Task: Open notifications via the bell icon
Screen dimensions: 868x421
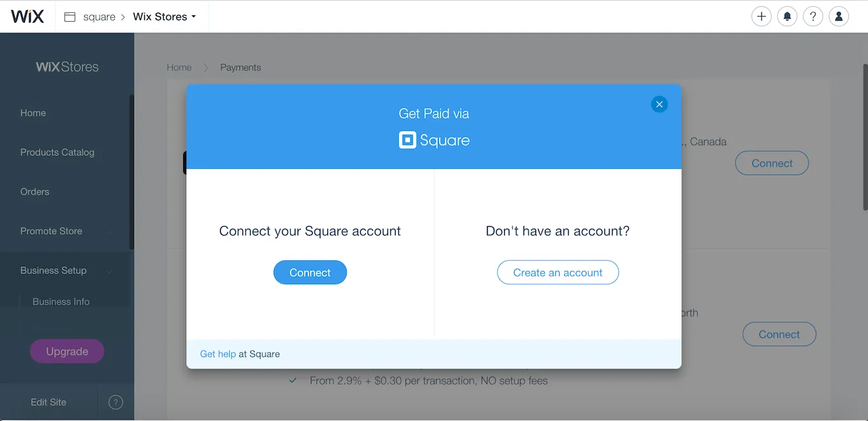Action: [x=787, y=16]
